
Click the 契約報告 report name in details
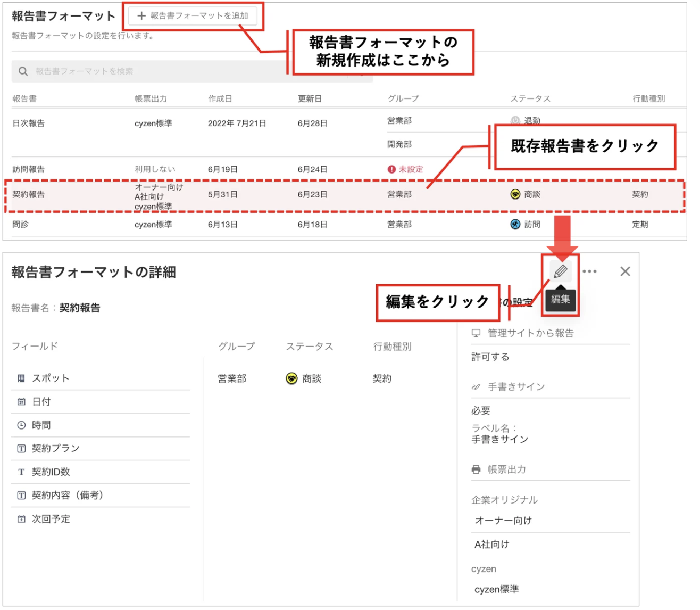80,308
